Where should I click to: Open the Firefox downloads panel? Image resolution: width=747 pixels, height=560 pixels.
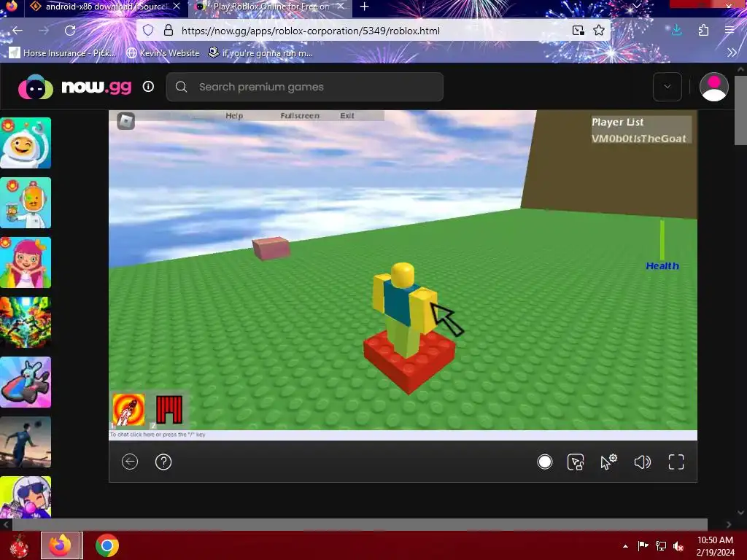coord(676,31)
